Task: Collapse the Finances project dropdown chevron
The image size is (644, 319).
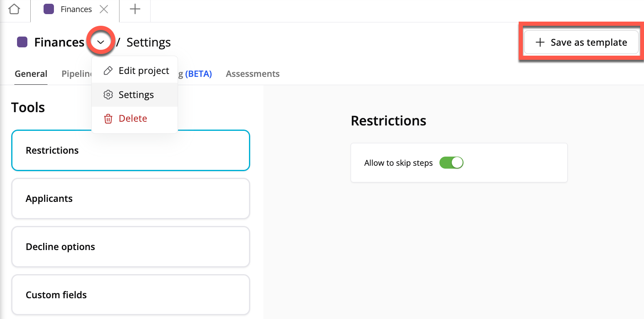Action: tap(100, 42)
